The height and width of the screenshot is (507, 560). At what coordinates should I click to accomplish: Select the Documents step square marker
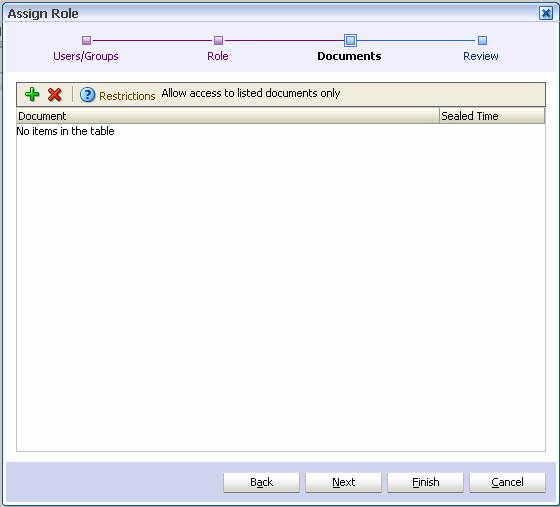[x=350, y=40]
